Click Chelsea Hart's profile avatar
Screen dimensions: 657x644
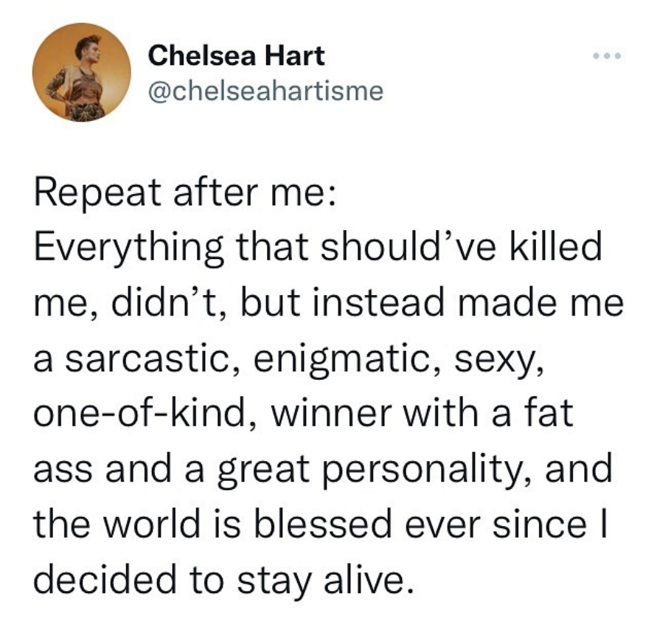83,72
